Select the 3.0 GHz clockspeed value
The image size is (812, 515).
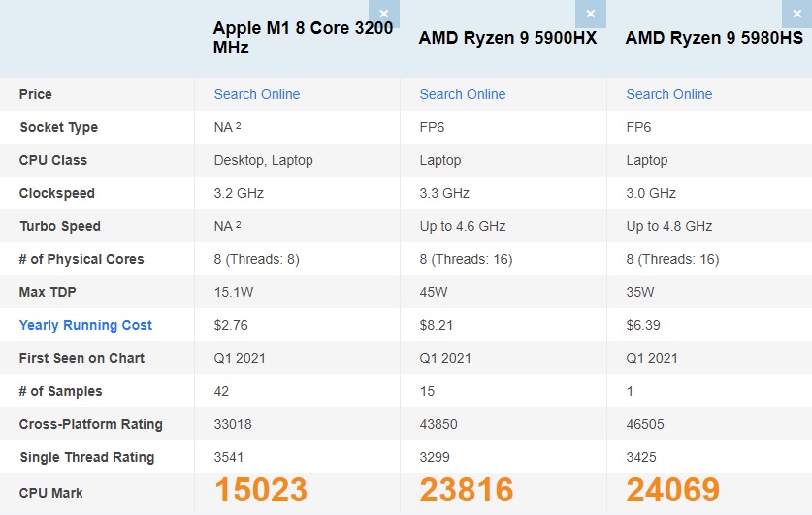point(651,194)
